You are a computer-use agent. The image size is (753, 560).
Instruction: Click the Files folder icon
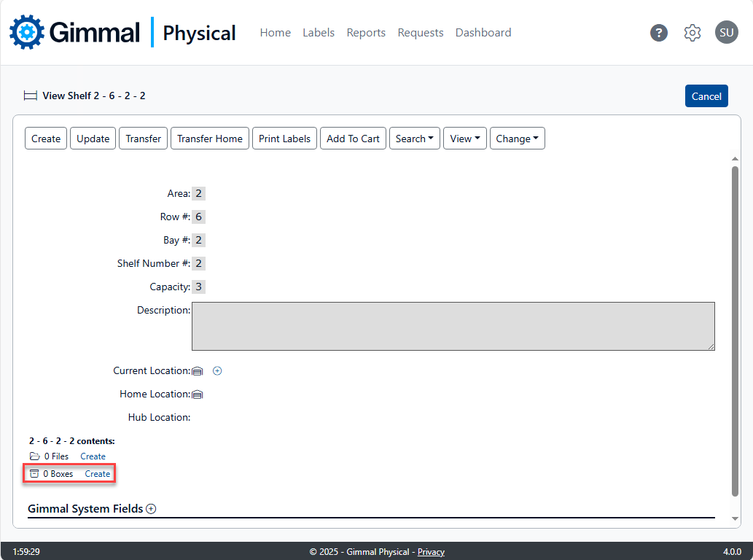pos(35,456)
